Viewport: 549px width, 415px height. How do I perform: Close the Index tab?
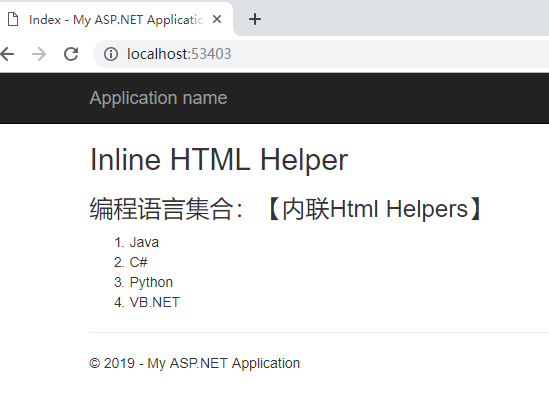[217, 19]
